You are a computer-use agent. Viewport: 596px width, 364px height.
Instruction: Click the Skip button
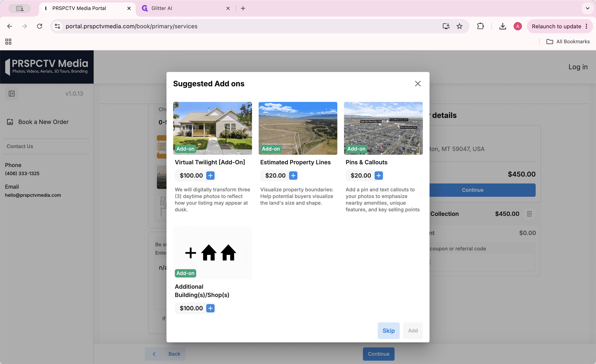tap(389, 330)
